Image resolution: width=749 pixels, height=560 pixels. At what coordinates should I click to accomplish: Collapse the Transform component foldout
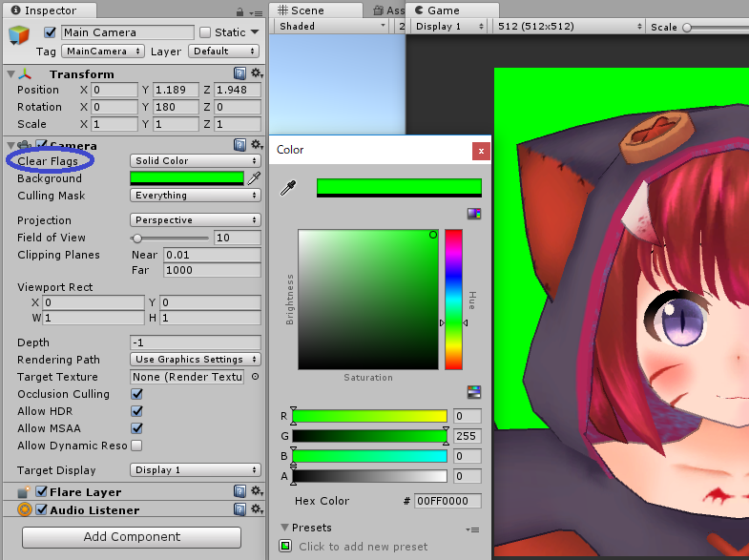pyautogui.click(x=11, y=74)
